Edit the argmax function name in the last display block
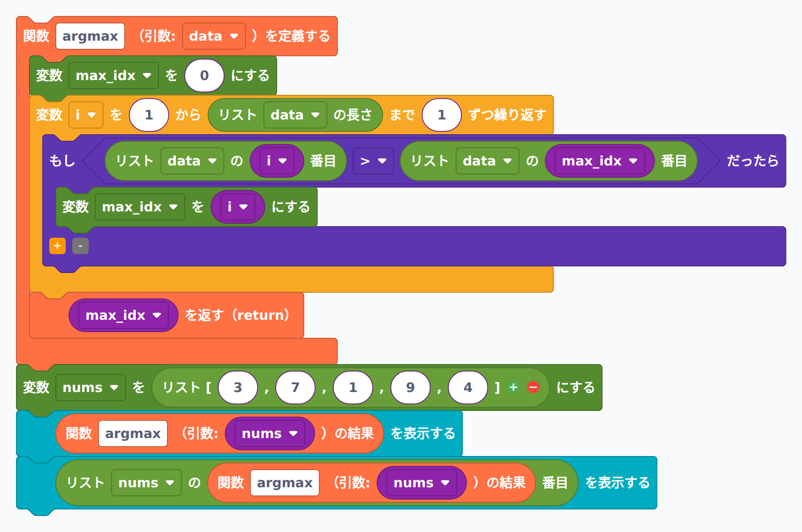Screen dimensions: 802x532 285,483
